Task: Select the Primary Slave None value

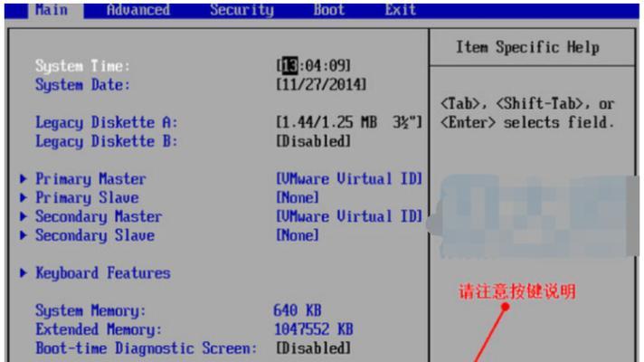Action: point(298,197)
